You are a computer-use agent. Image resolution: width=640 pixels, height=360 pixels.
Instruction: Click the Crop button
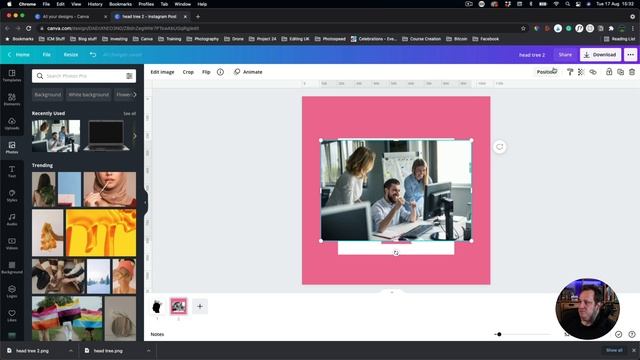coord(188,72)
